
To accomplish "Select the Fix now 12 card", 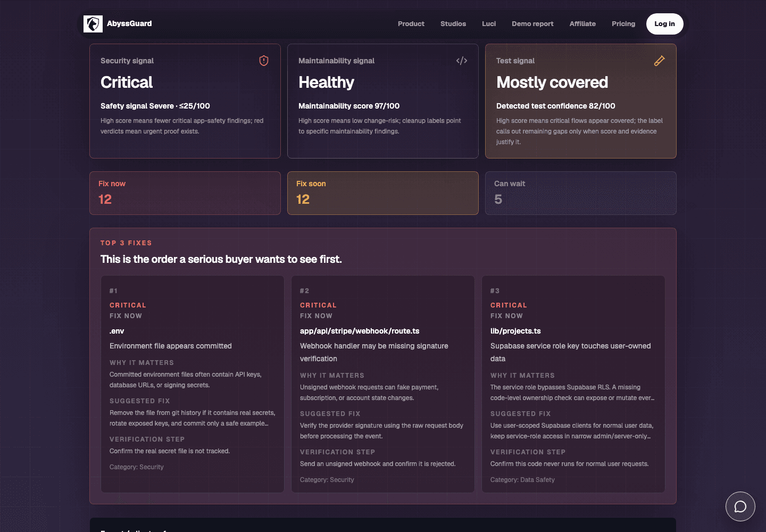I will point(185,193).
